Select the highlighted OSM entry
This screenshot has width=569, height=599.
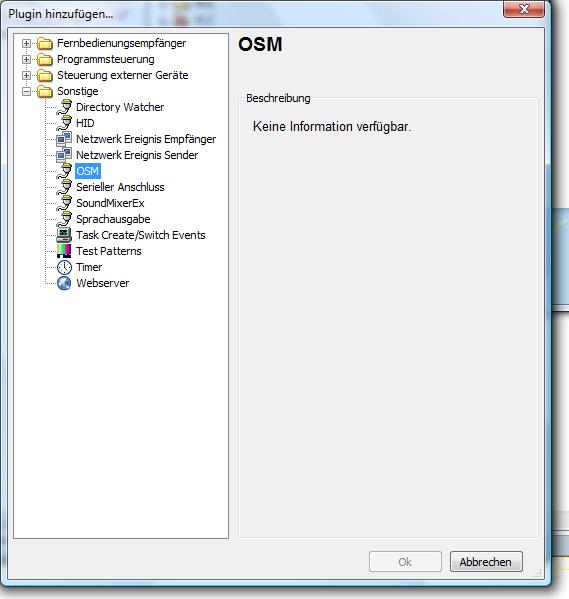pyautogui.click(x=88, y=171)
